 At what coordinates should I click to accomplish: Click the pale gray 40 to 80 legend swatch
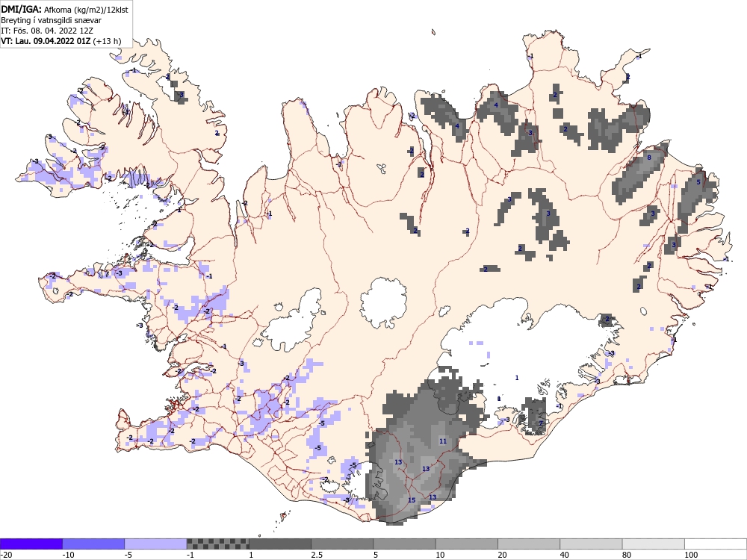[591, 544]
